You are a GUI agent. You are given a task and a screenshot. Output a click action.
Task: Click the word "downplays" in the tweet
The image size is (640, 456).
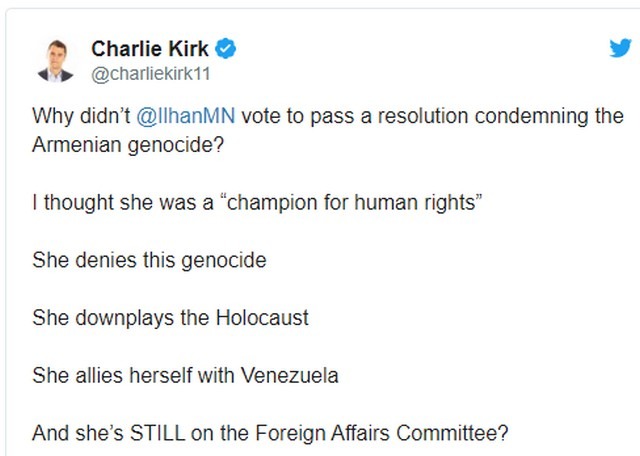pyautogui.click(x=124, y=318)
